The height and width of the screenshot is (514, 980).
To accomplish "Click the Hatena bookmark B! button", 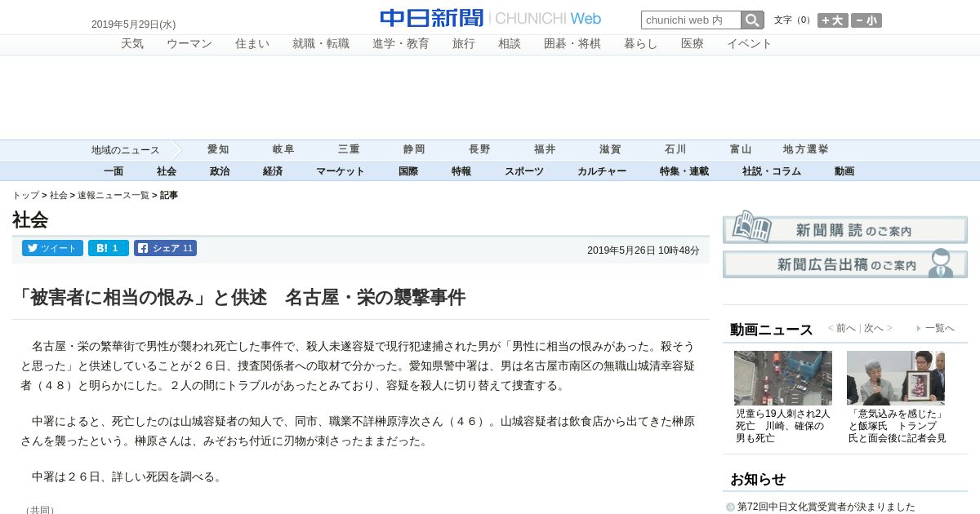I will click(x=109, y=248).
